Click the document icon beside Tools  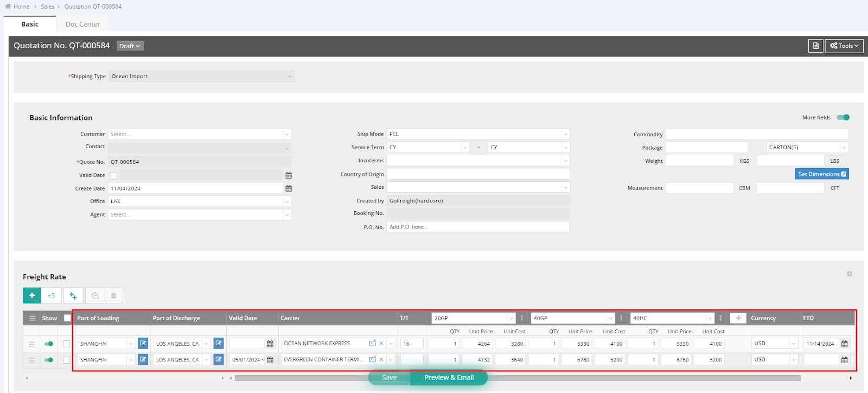(815, 46)
